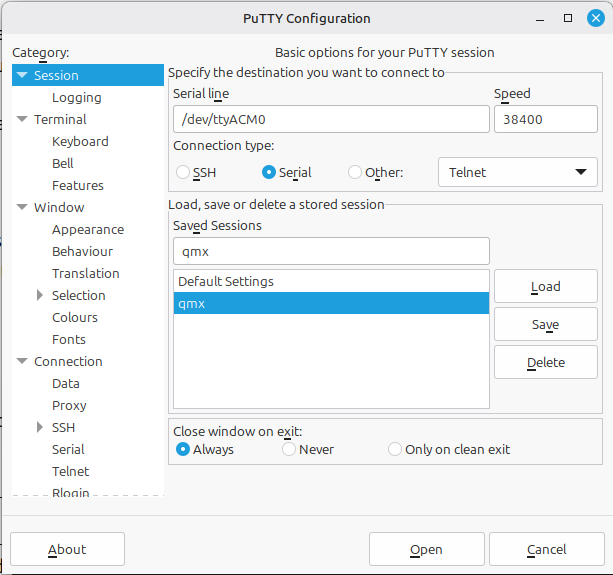Open the Telnet connection type dropdown
Screen dimensions: 613x575
pyautogui.click(x=517, y=172)
